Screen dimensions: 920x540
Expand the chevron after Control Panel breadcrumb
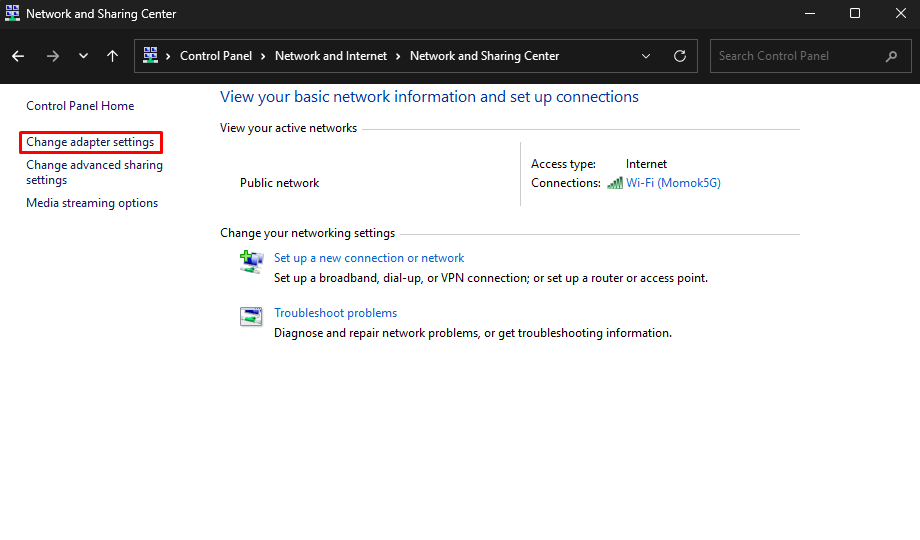pyautogui.click(x=263, y=56)
